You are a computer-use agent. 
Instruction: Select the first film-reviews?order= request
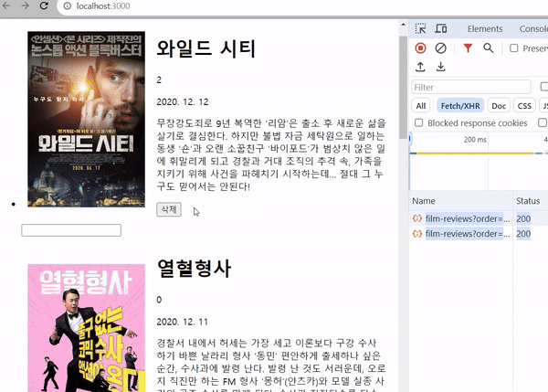point(468,218)
